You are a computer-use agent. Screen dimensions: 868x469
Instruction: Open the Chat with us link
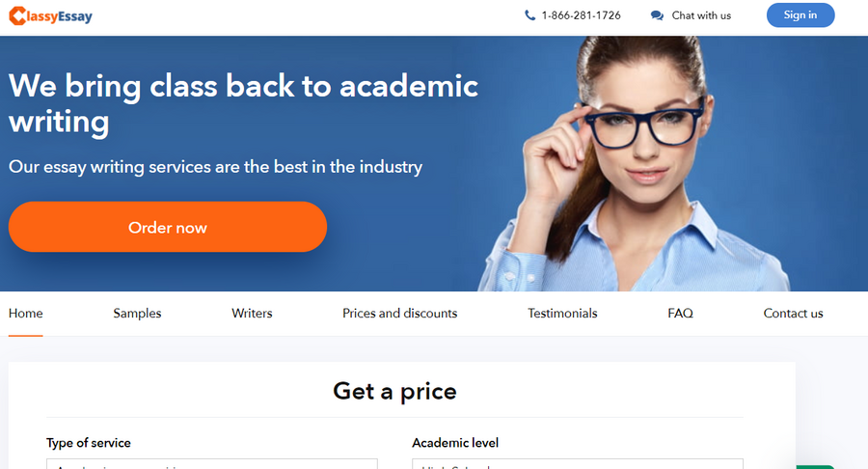click(x=701, y=15)
